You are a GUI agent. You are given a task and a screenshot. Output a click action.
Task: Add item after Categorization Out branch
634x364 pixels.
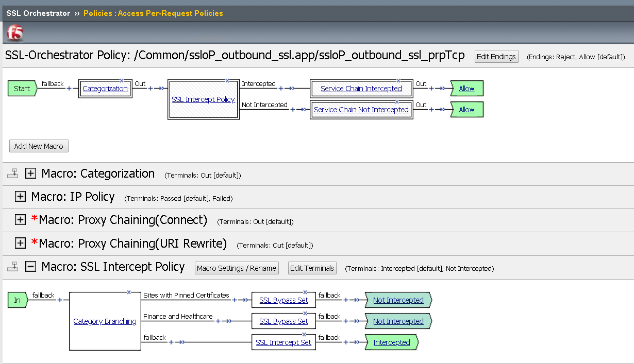click(x=151, y=89)
